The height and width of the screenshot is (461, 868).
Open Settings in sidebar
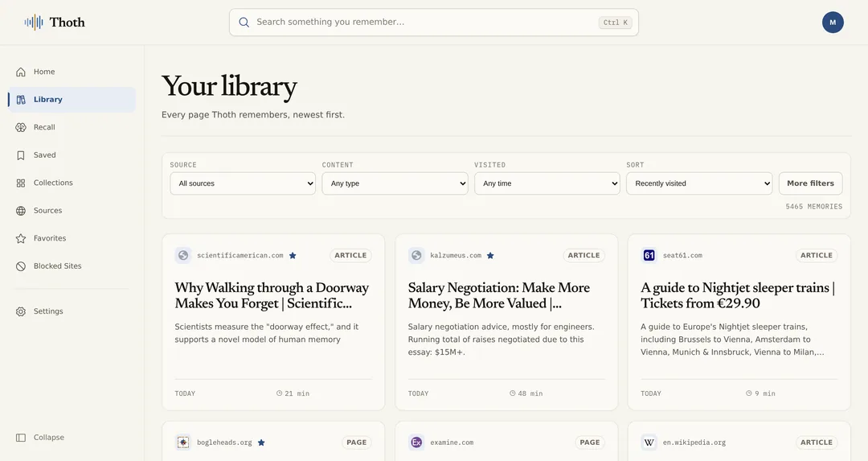pyautogui.click(x=72, y=311)
